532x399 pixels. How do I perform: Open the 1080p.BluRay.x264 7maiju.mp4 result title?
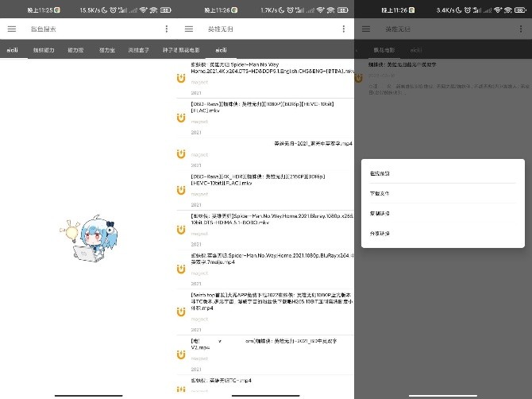[272, 258]
